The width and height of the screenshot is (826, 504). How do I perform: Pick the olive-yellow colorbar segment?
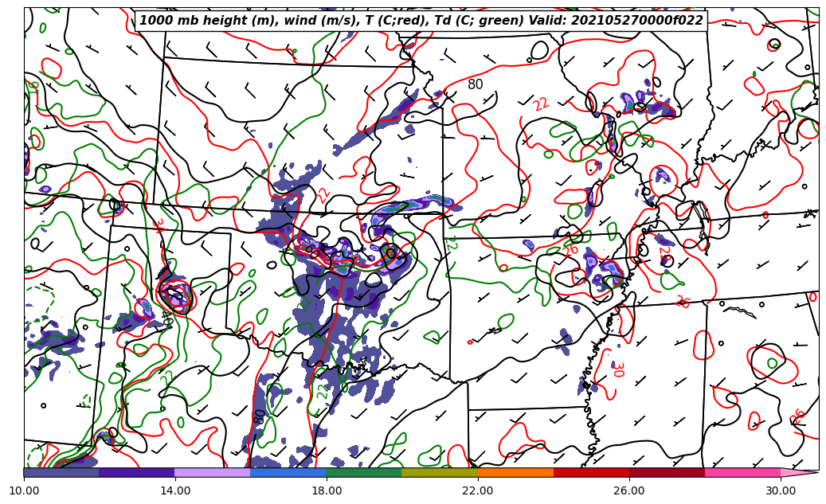[439, 472]
